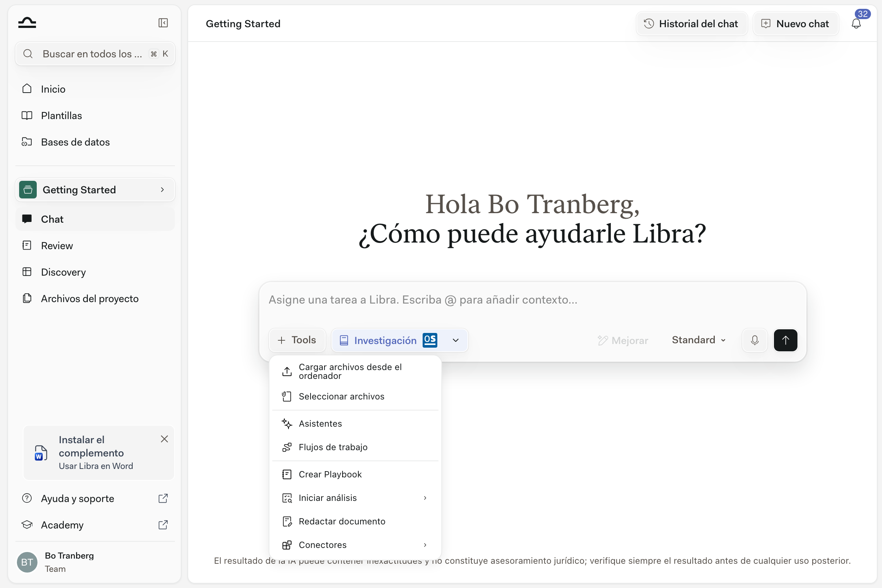Image resolution: width=882 pixels, height=588 pixels.
Task: Click the Tools button
Action: point(297,340)
